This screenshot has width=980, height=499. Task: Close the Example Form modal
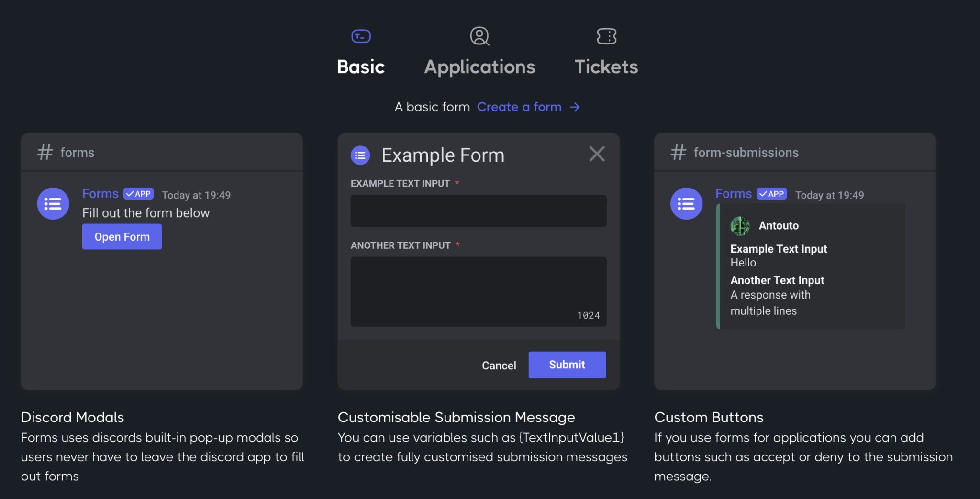tap(597, 154)
